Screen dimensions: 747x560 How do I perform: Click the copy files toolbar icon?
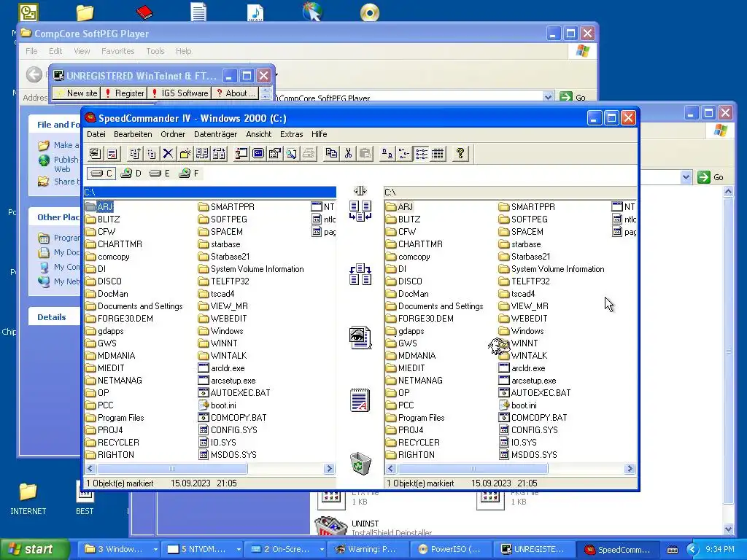(135, 154)
